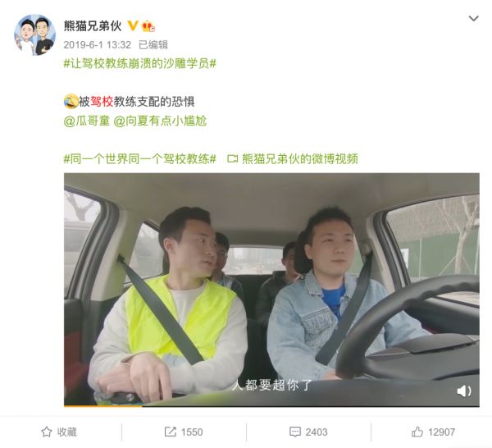This screenshot has height=448, width=492.
Task: Open the comments icon 2403
Action: (x=295, y=432)
